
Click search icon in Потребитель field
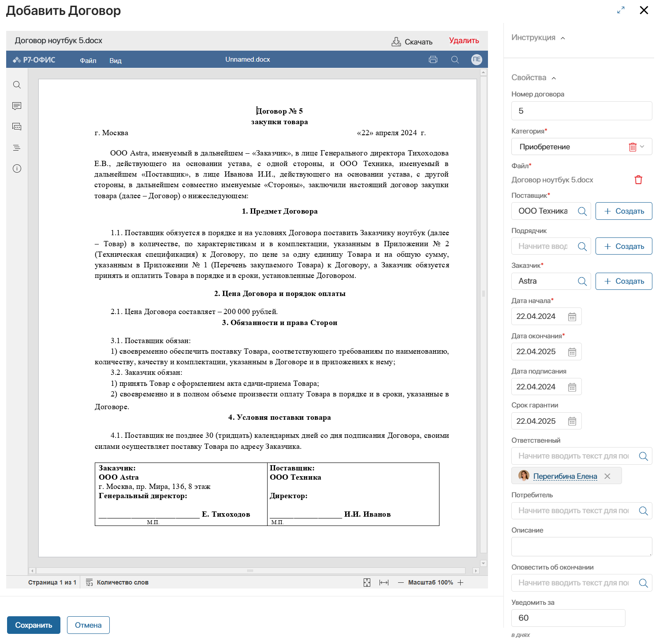click(x=644, y=511)
